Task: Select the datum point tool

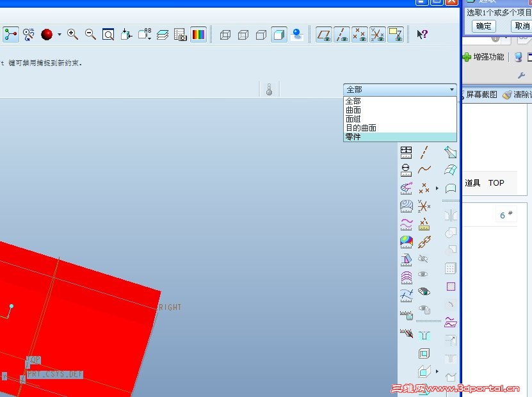Action: coord(424,188)
